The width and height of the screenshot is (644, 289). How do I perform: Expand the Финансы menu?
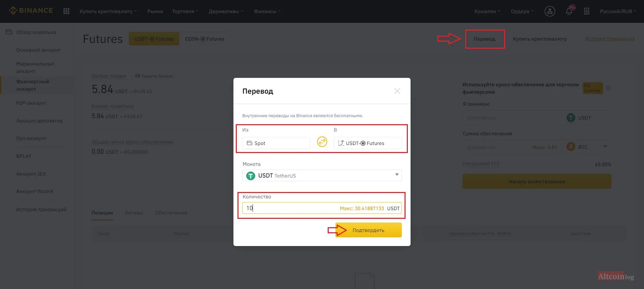point(267,11)
